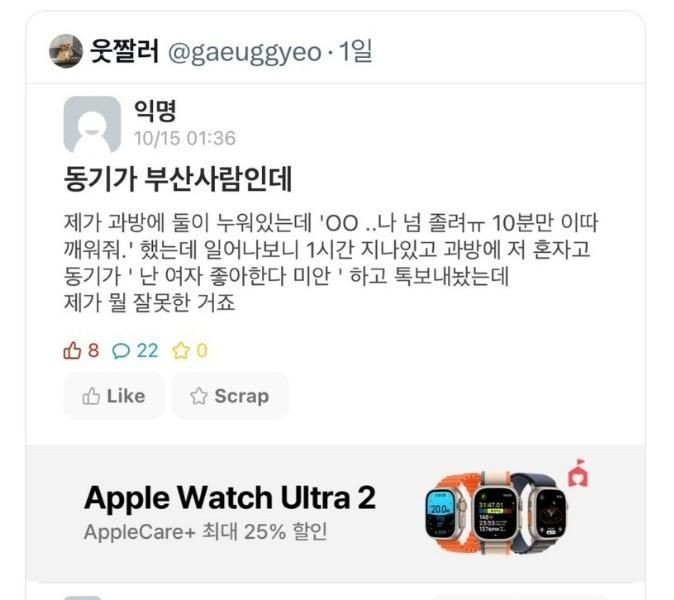Click the 1일 tweet time label
This screenshot has height=600, width=674.
click(x=355, y=51)
